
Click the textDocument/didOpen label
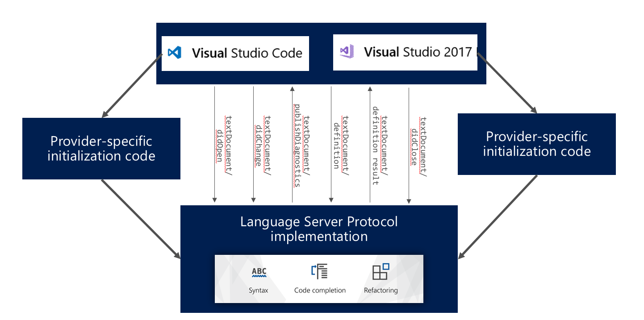[x=224, y=146]
